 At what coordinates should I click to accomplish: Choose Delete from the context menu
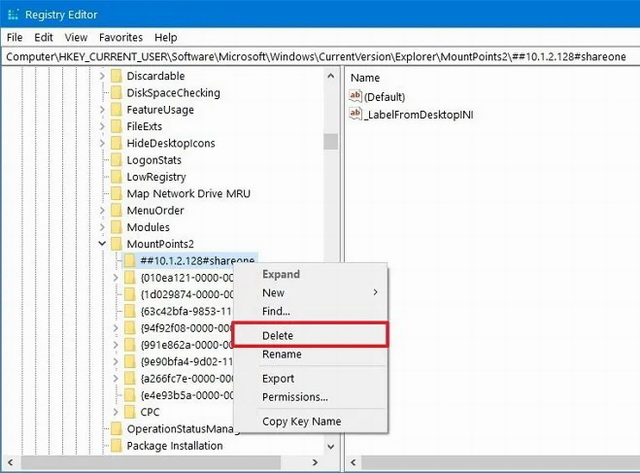[277, 336]
